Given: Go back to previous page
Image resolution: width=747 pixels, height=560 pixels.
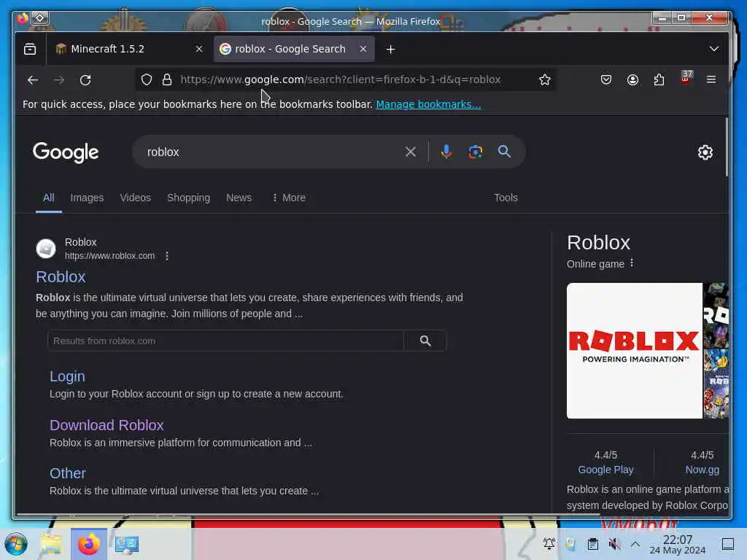Looking at the screenshot, I should coord(33,80).
